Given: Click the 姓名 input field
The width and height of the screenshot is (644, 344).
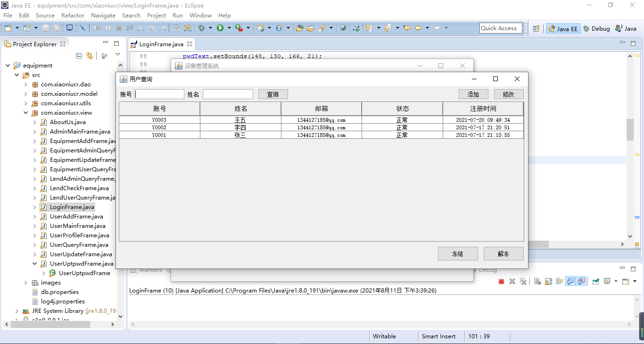Looking at the screenshot, I should pos(228,94).
